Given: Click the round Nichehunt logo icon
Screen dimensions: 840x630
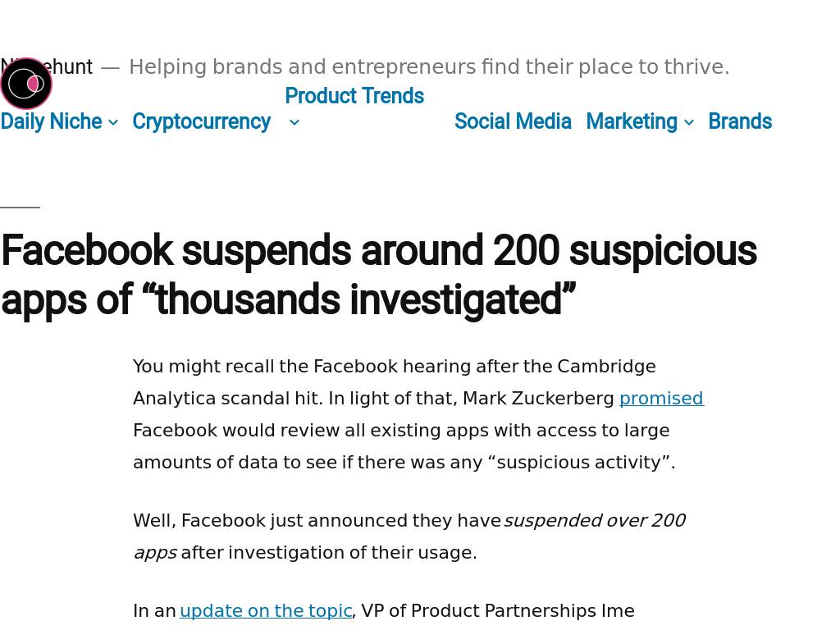Looking at the screenshot, I should click(26, 84).
